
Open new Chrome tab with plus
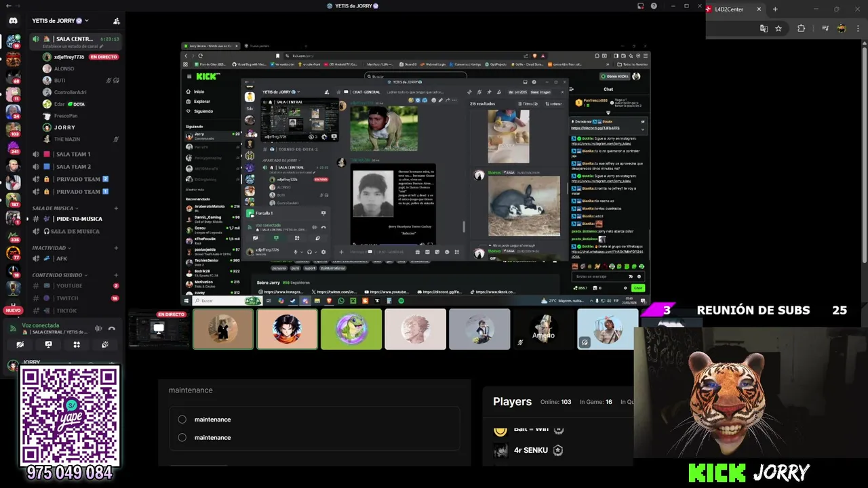[775, 9]
